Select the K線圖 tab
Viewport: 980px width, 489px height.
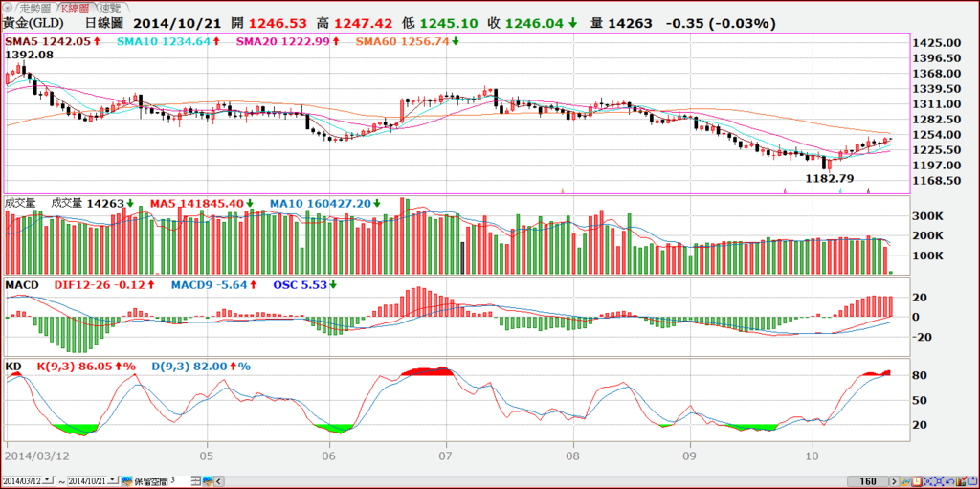click(x=74, y=8)
